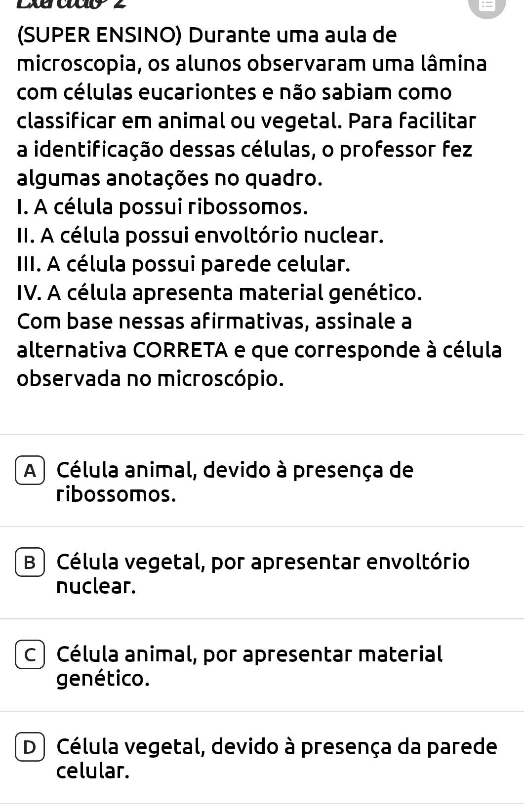Tap answer text 'Célula vegetal, por apresentar envoltório nuclear'

(x=263, y=574)
